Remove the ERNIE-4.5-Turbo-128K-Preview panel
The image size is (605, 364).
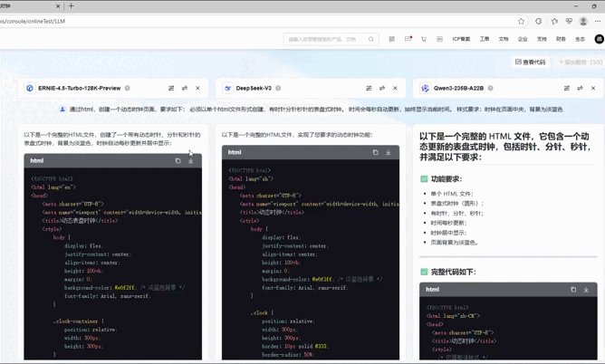coord(197,89)
